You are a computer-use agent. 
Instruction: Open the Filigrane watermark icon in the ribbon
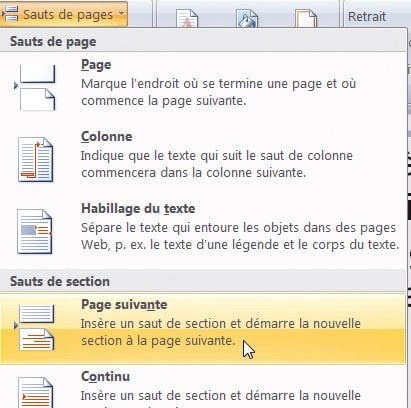pyautogui.click(x=187, y=18)
